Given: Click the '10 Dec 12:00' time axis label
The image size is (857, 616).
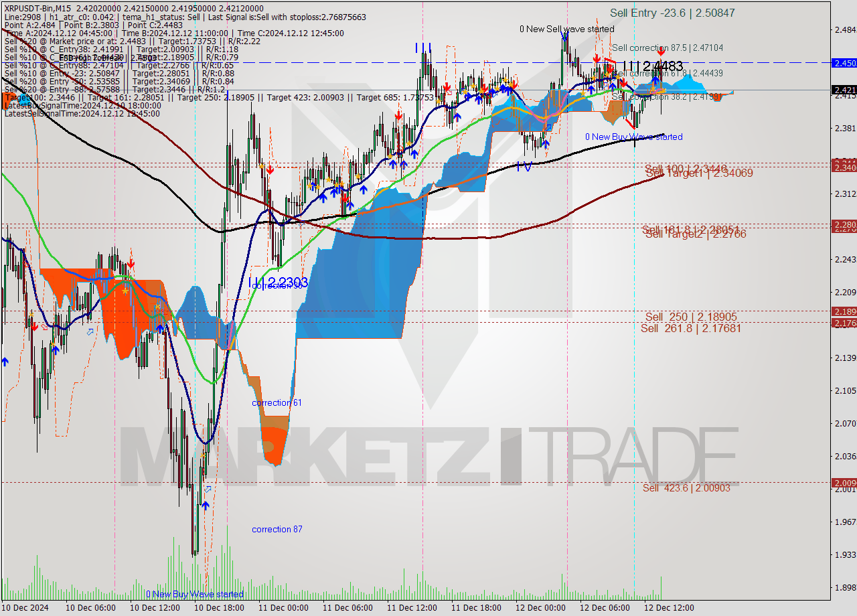Looking at the screenshot, I should pyautogui.click(x=155, y=608).
